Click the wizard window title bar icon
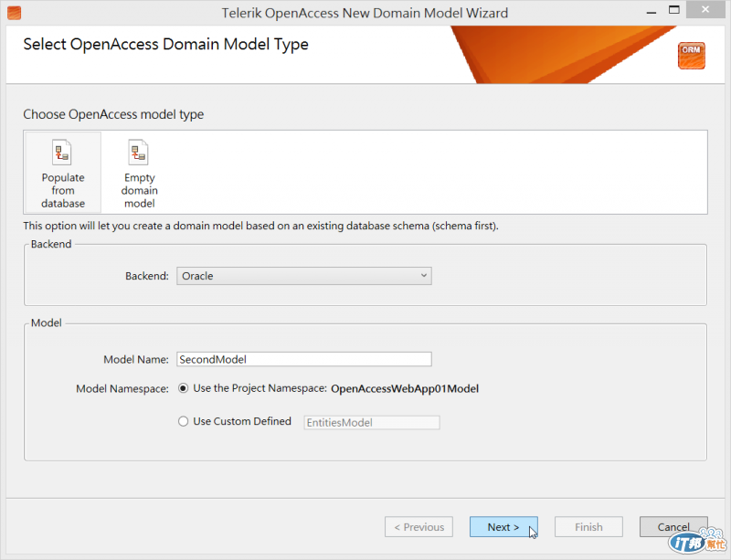The width and height of the screenshot is (731, 560). (15, 13)
